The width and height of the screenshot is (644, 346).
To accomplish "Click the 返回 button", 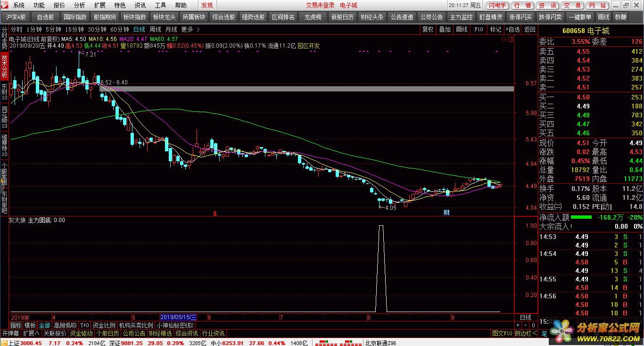I will pyautogui.click(x=530, y=29).
